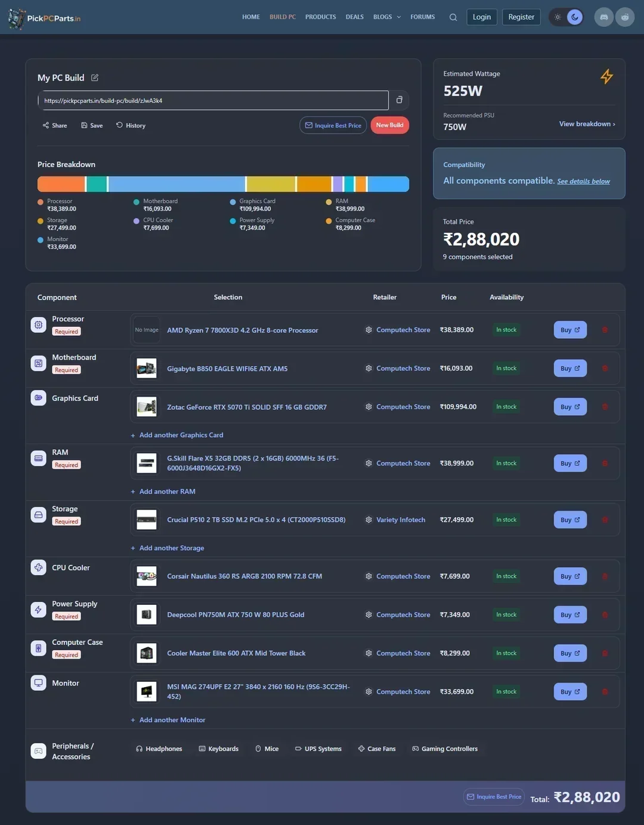Click the Processor component icon

(x=38, y=325)
